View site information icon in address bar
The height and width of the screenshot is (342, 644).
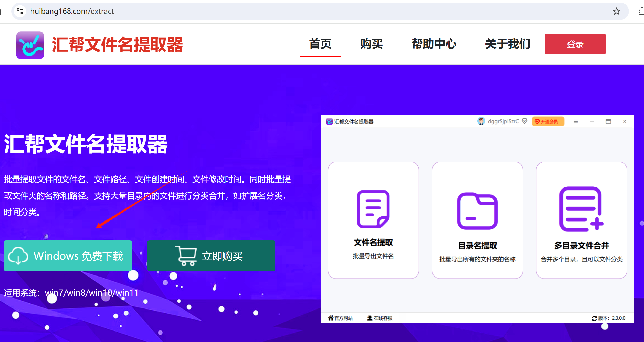click(x=20, y=11)
